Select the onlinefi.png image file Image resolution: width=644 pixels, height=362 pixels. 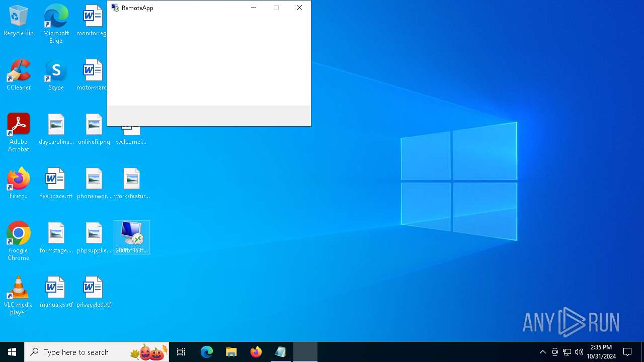point(94,130)
